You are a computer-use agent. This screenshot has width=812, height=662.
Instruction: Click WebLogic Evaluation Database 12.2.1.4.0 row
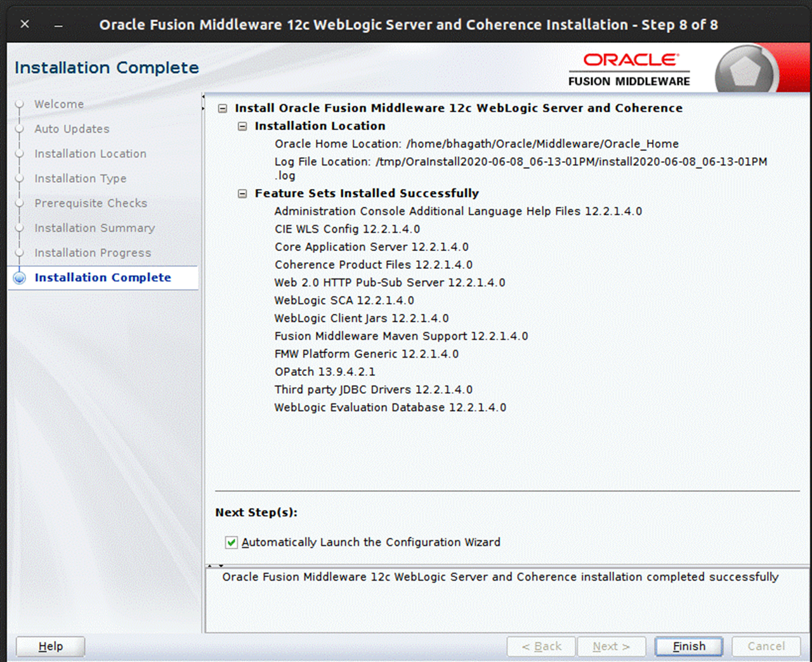[x=390, y=407]
